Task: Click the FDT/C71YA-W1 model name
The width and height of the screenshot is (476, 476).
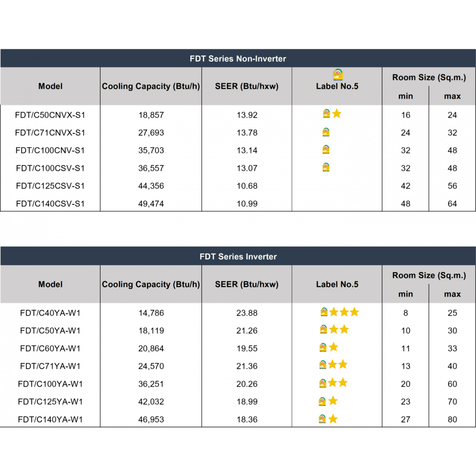Action: 50,366
